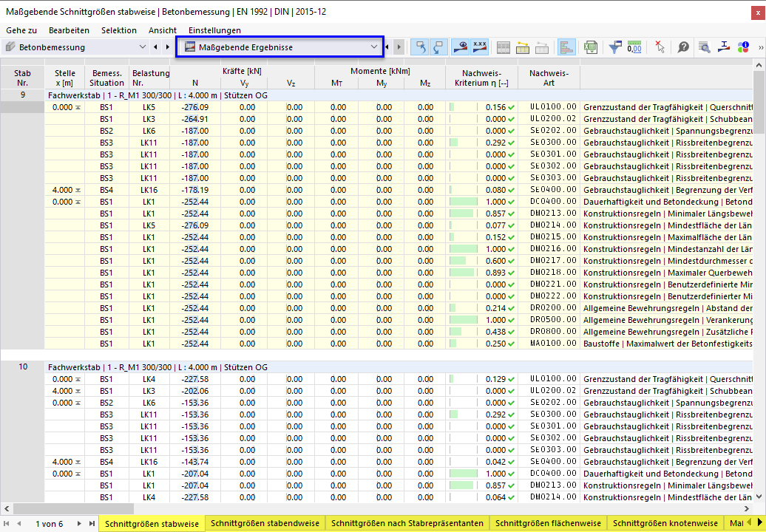The height and width of the screenshot is (532, 766).
Task: Open the Maßgebende Ergebnisse dropdown
Action: (373, 47)
